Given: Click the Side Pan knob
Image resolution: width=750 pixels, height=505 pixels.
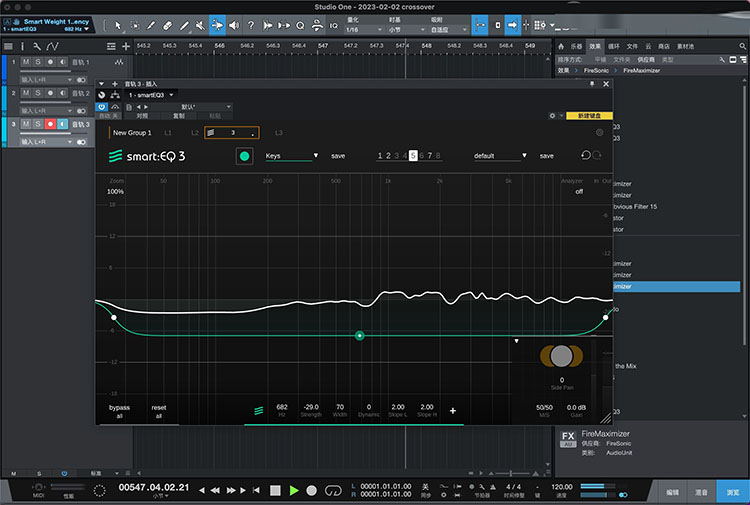Looking at the screenshot, I should point(562,356).
